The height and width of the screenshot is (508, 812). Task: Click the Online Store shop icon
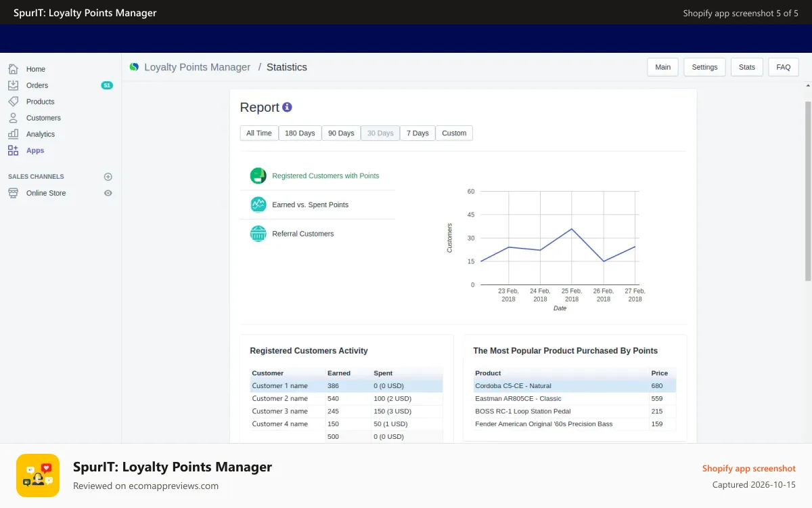[x=14, y=193]
